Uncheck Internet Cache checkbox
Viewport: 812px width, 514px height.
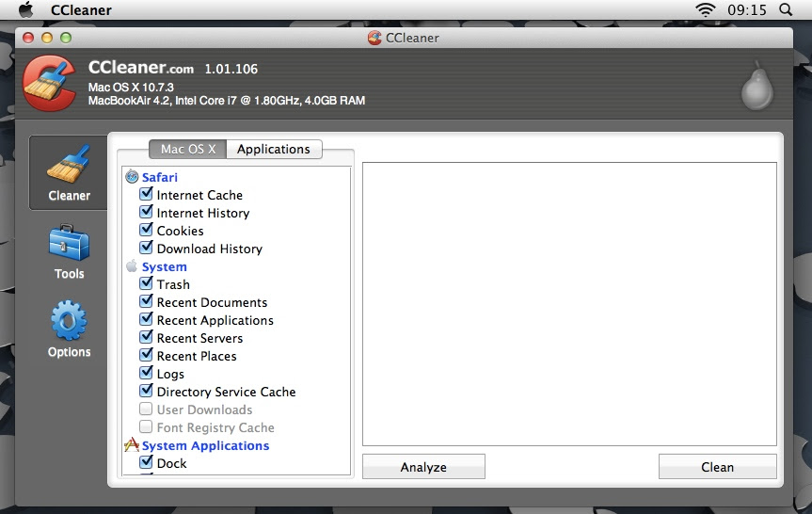click(146, 194)
